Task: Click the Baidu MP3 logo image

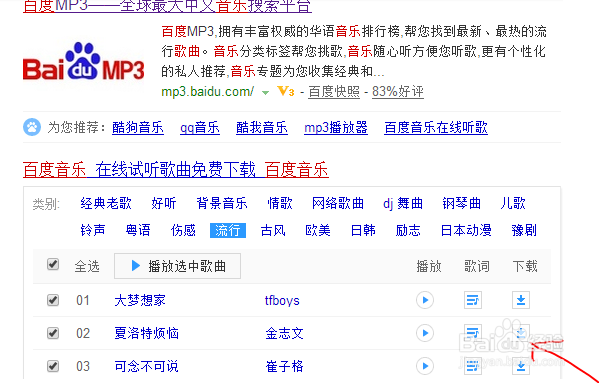Action: tap(84, 62)
